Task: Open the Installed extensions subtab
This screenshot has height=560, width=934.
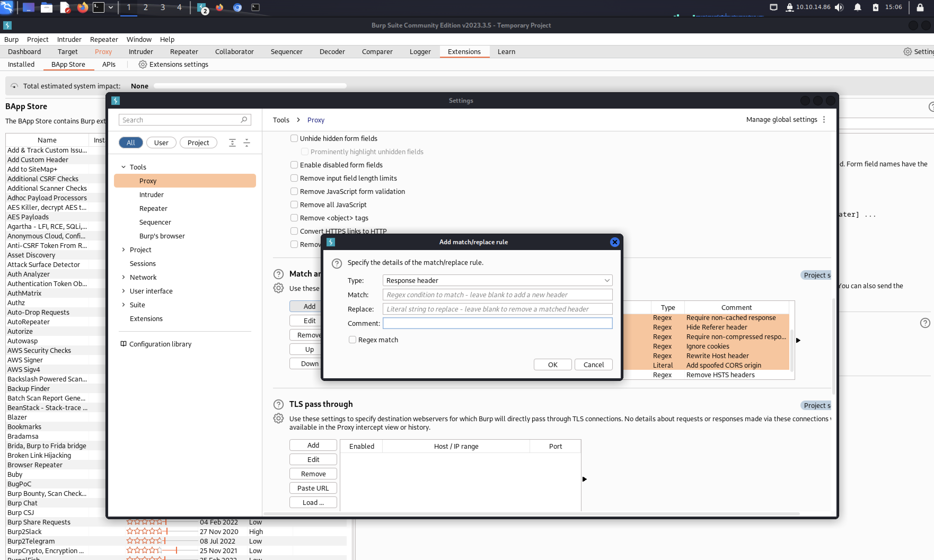Action: [21, 64]
